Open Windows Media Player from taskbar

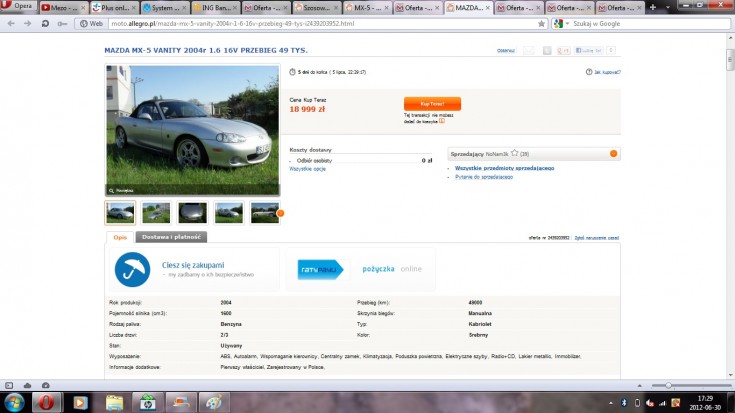(80, 403)
